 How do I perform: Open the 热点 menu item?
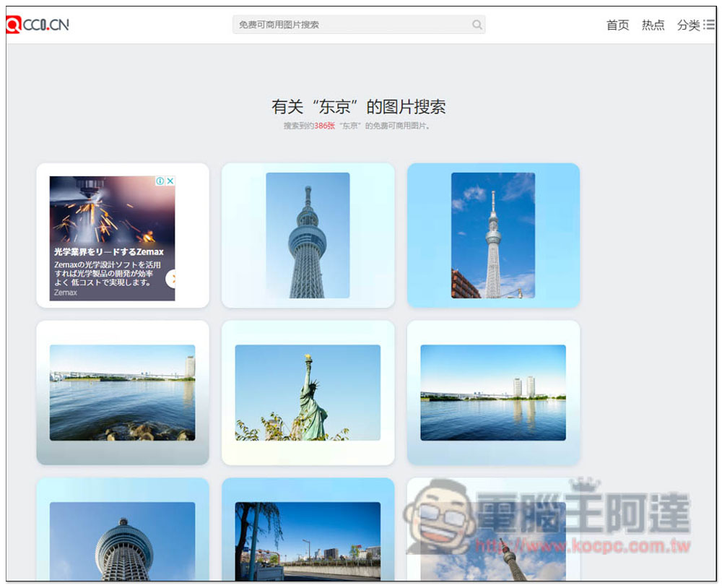click(653, 25)
